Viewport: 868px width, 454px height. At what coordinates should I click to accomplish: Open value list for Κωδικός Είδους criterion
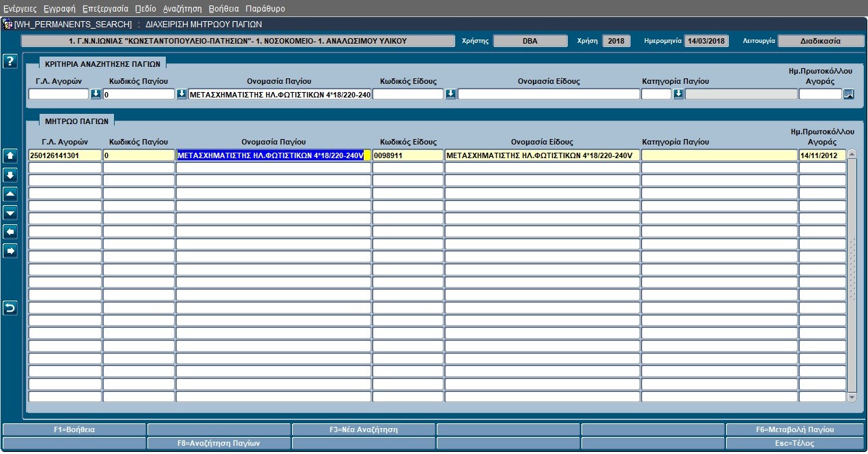[x=450, y=94]
